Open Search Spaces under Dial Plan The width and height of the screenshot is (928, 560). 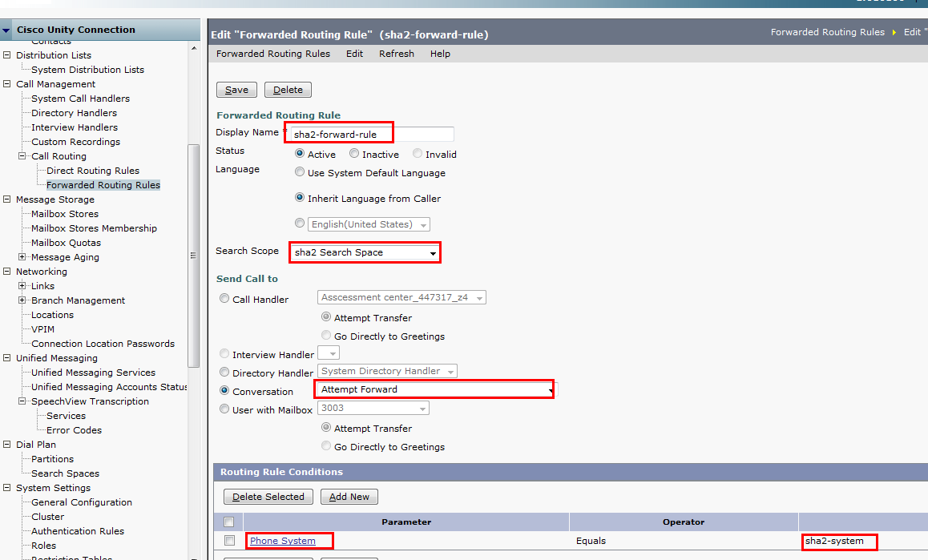click(65, 473)
